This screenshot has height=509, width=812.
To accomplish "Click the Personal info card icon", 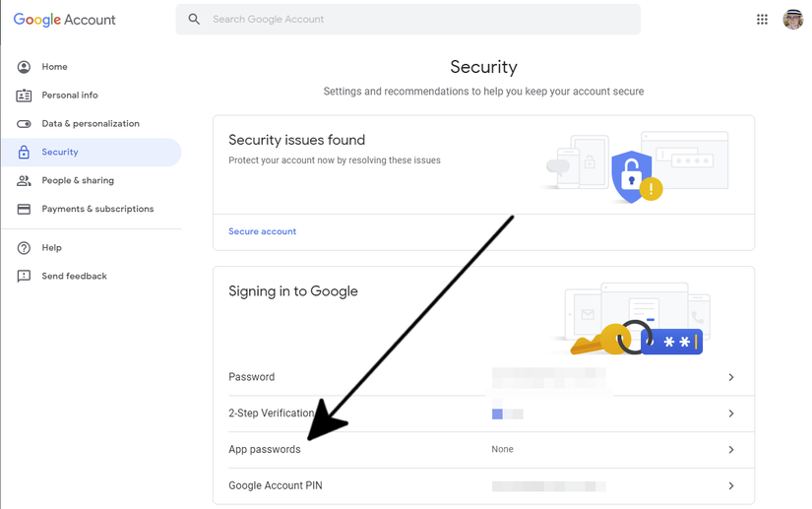I will tap(24, 95).
